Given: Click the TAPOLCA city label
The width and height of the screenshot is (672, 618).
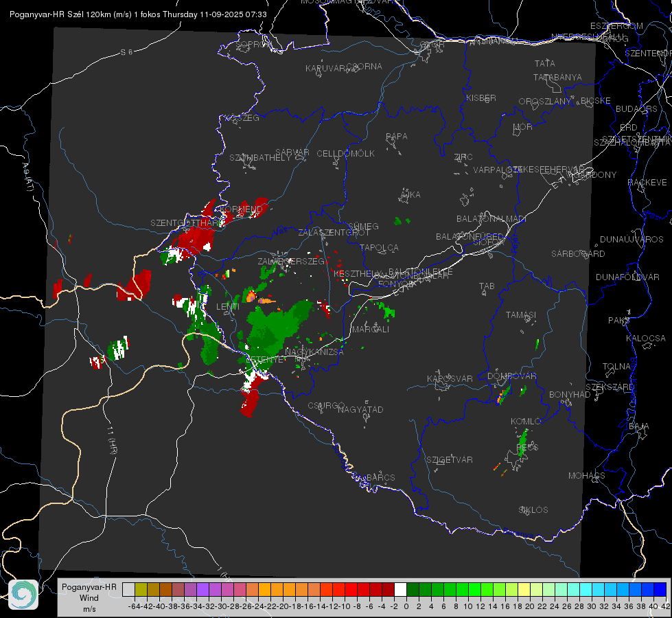Looking at the screenshot, I should click(379, 248).
